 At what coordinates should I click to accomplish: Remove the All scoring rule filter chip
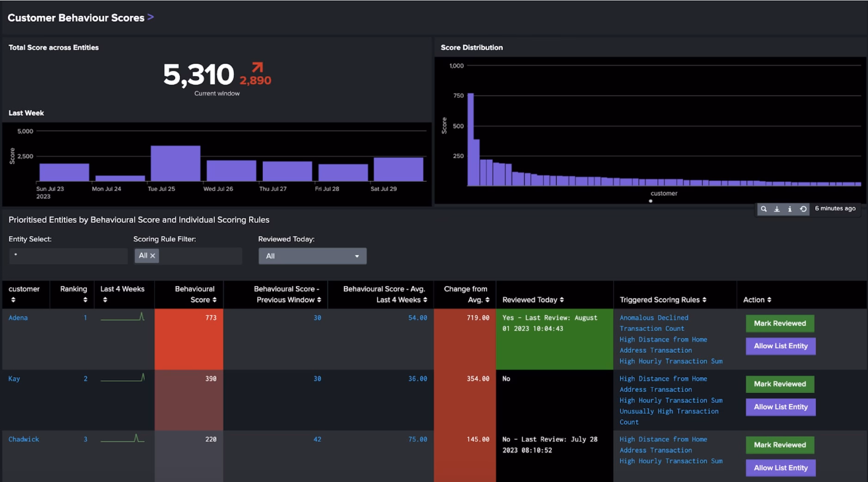(153, 256)
